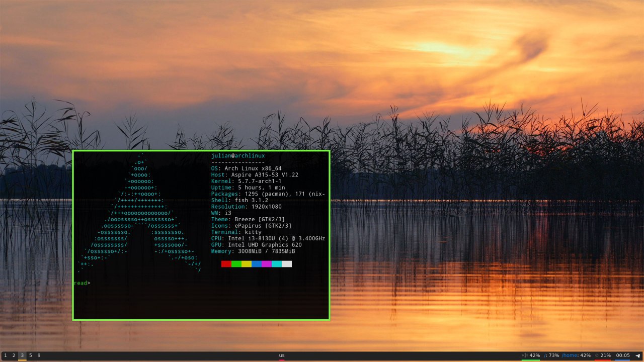Screen dimensions: 644x362
Task: Click the 'Shell: fish 3.1.2' line
Action: point(239,201)
